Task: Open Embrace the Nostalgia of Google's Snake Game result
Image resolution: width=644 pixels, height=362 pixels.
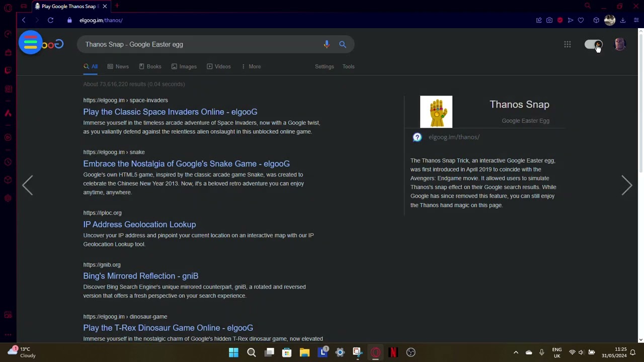Action: pyautogui.click(x=186, y=163)
